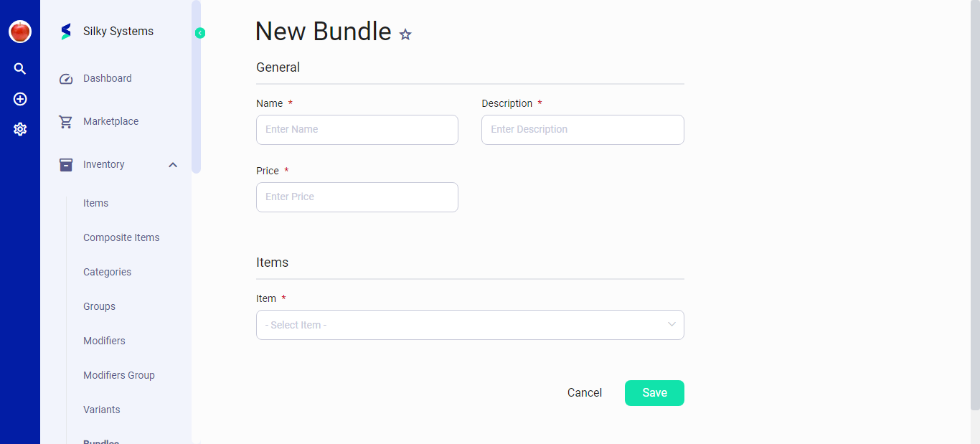Click the Inventory box icon
This screenshot has width=980, height=444.
pyautogui.click(x=65, y=164)
